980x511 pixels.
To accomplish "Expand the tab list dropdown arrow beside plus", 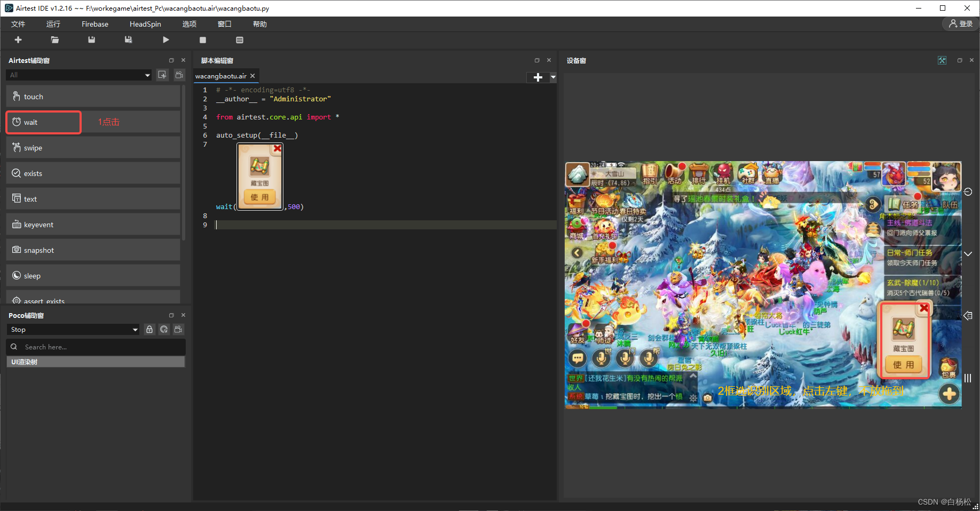I will (x=553, y=77).
